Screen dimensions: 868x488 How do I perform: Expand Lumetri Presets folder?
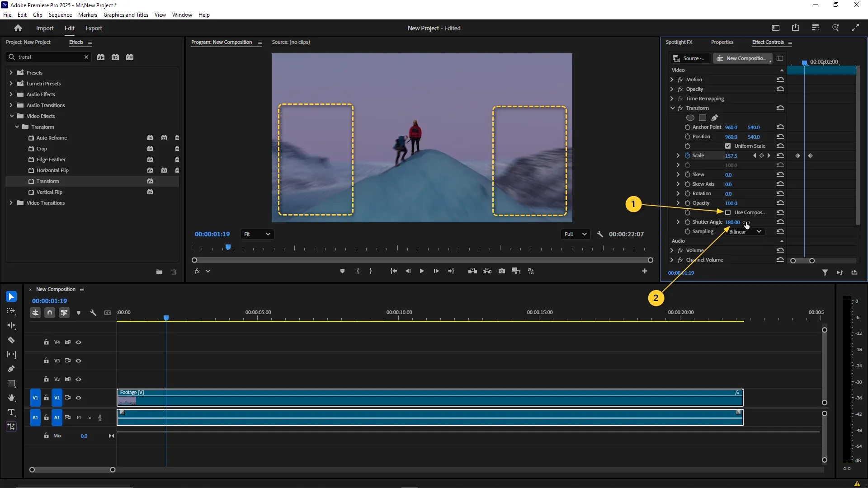pos(11,84)
